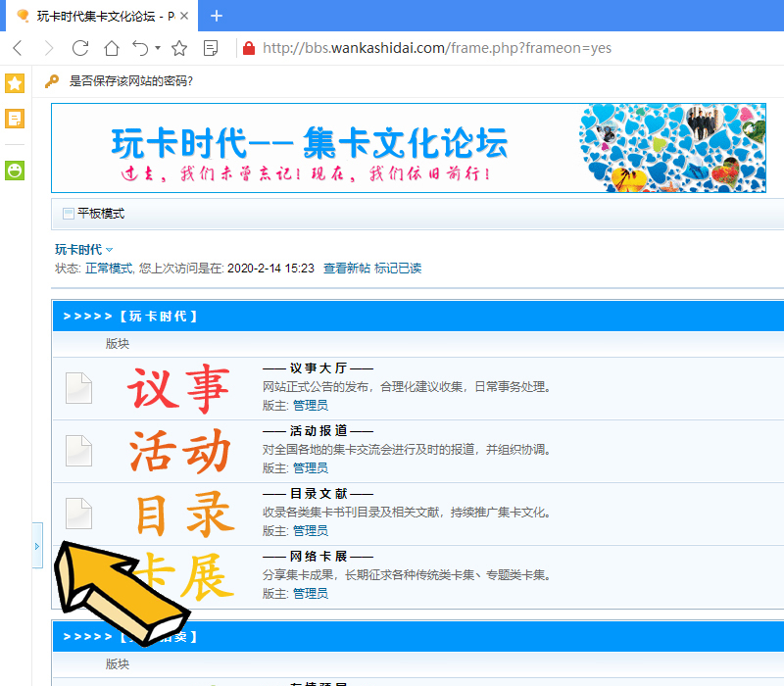The width and height of the screenshot is (784, 686).
Task: Expand the 玩卡时代 user dropdown
Action: tap(83, 250)
